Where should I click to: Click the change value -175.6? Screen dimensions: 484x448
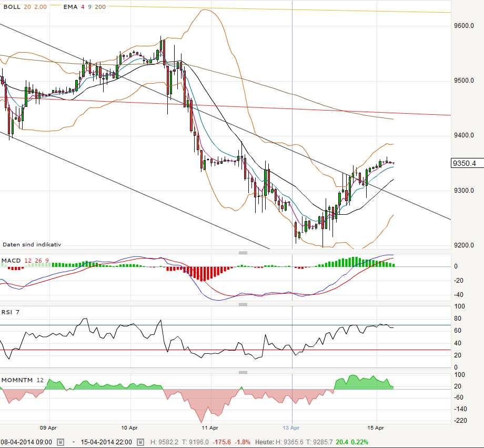tap(222, 442)
